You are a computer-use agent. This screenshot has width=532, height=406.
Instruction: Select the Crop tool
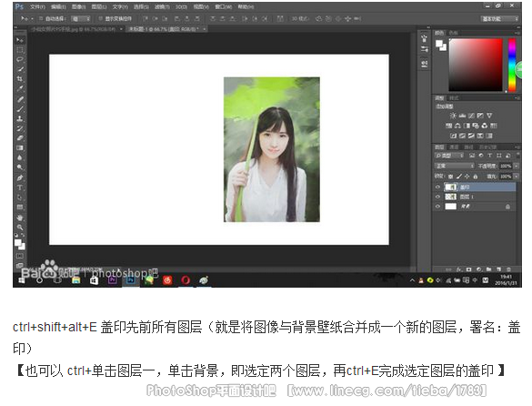pyautogui.click(x=20, y=79)
